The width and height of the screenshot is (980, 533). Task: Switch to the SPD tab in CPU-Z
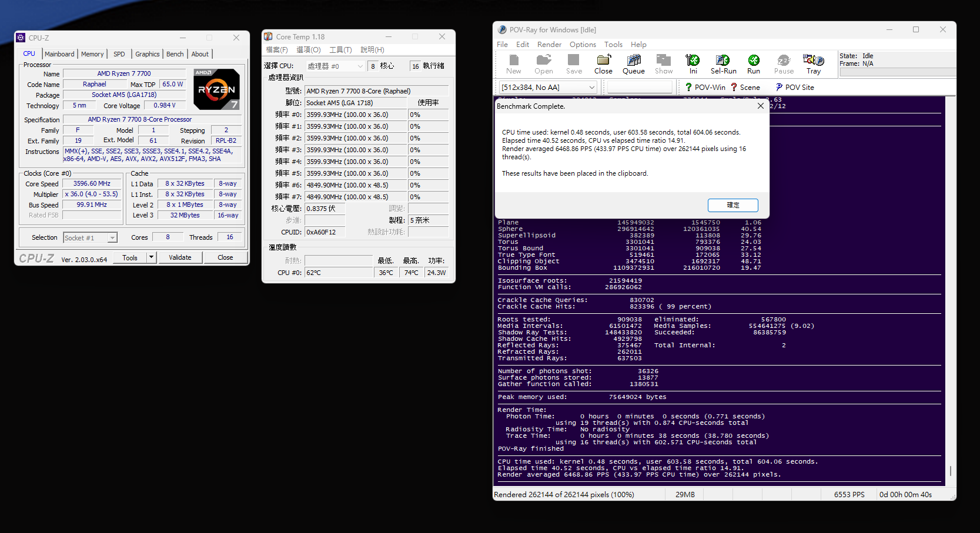pyautogui.click(x=119, y=54)
